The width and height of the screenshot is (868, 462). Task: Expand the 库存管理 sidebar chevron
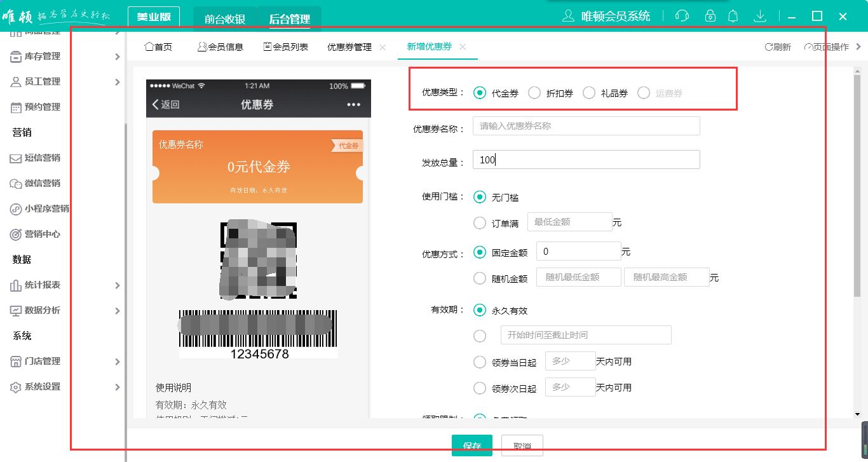click(x=118, y=57)
